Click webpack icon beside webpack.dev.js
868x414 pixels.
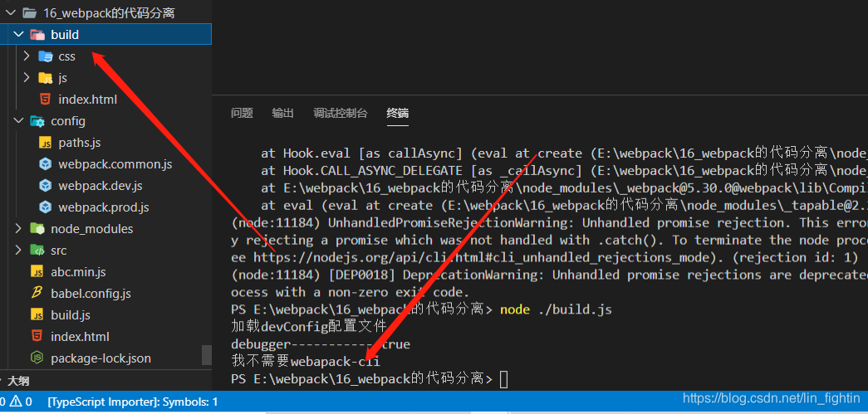(x=46, y=186)
